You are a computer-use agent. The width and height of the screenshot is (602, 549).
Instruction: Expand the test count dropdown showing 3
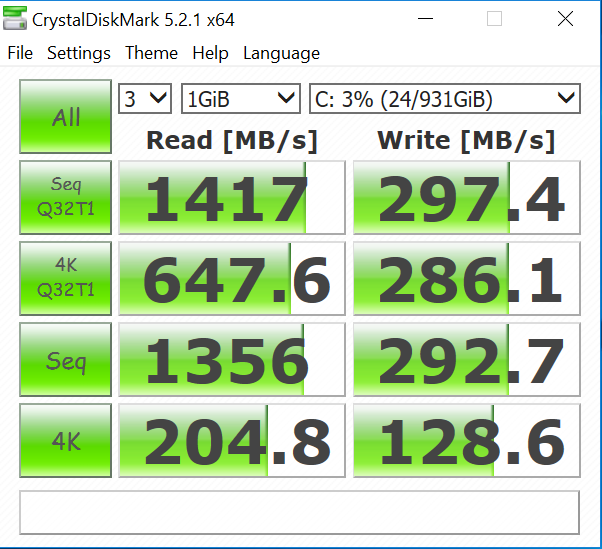[x=145, y=99]
